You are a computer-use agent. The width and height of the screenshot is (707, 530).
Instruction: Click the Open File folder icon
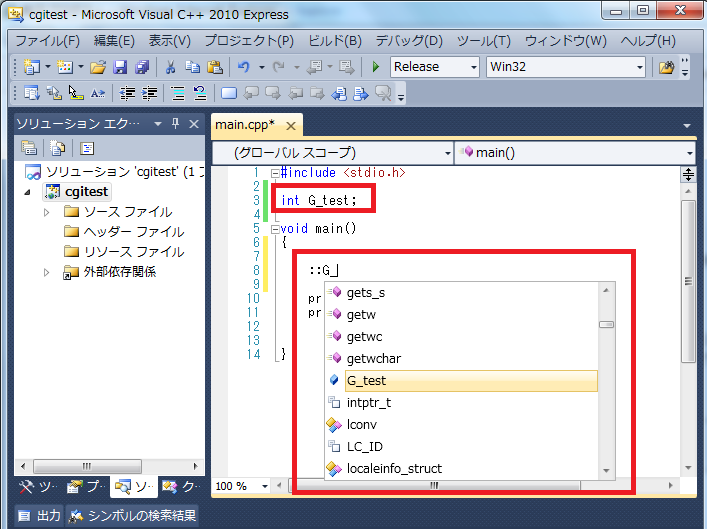(x=97, y=67)
